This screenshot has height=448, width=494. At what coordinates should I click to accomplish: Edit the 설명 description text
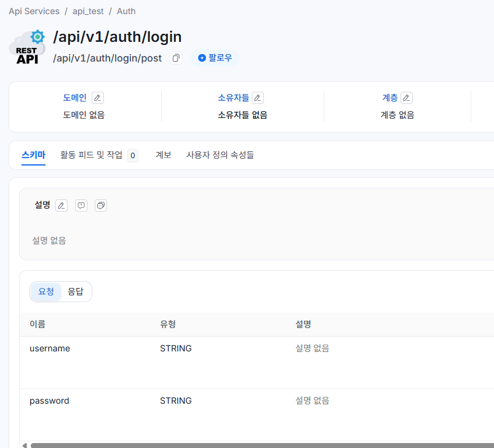pos(62,206)
